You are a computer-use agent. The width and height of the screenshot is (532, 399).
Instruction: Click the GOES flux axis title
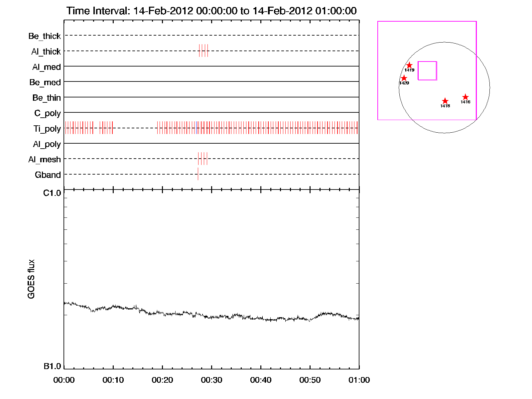click(x=31, y=279)
